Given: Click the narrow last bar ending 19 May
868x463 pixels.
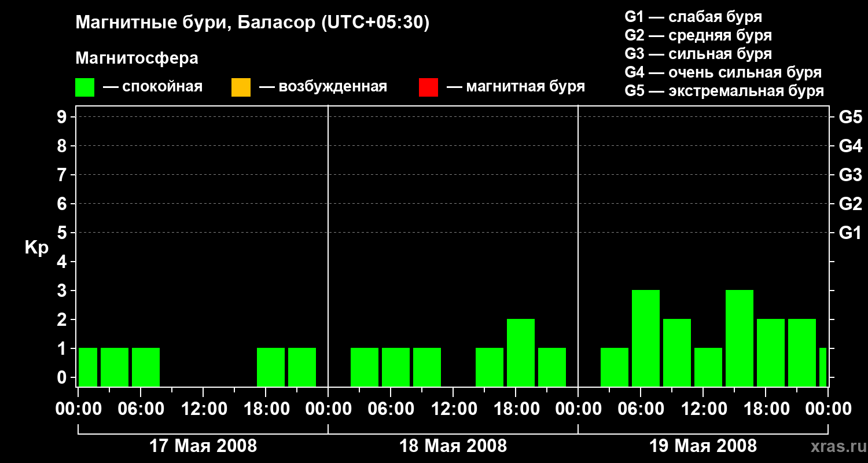Looking at the screenshot, I should [x=823, y=368].
